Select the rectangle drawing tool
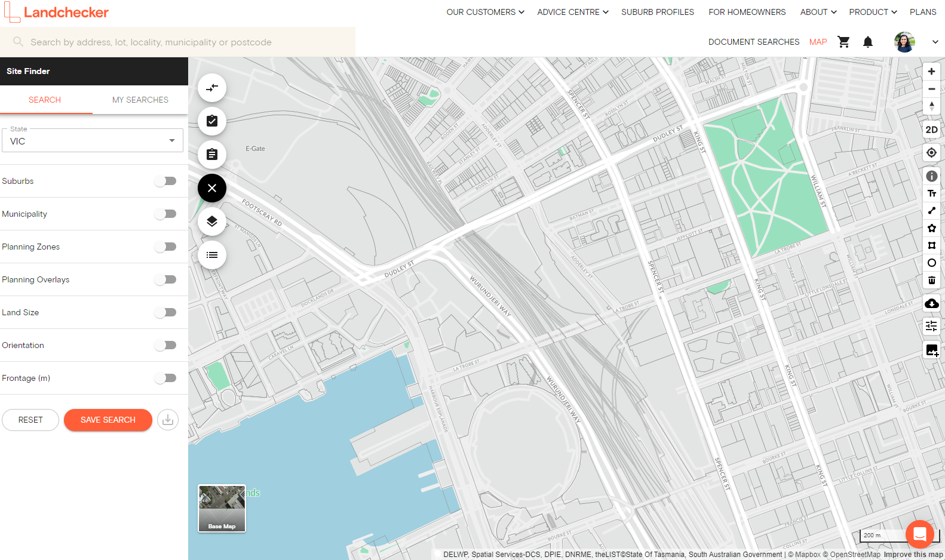The image size is (945, 560). 931,245
